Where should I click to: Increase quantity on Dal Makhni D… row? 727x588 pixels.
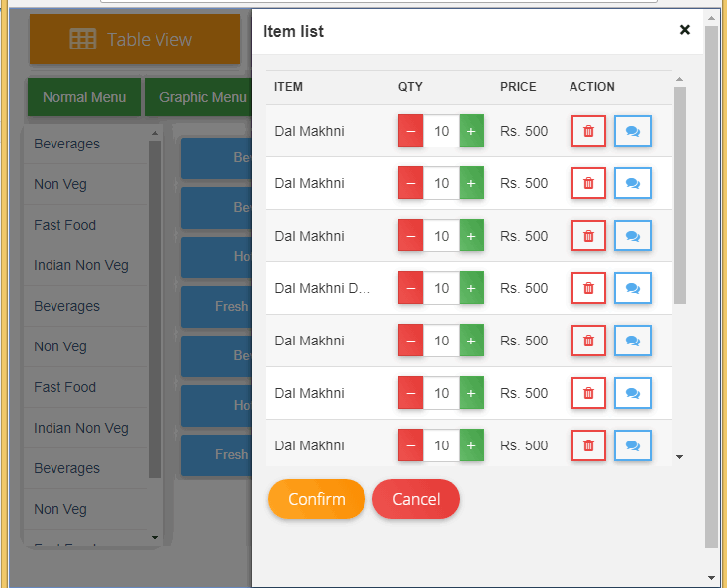point(471,288)
